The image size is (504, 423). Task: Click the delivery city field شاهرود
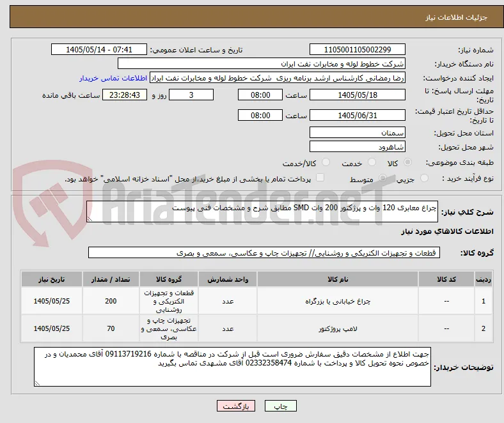[357, 146]
